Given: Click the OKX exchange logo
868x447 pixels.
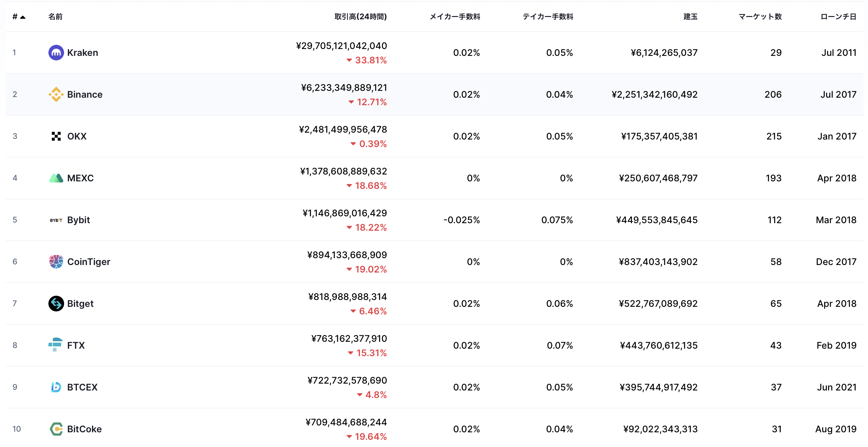Looking at the screenshot, I should (56, 136).
